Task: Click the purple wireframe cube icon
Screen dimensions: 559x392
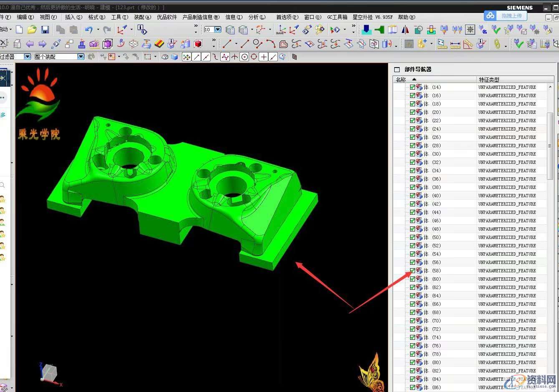Action: pyautogui.click(x=108, y=44)
